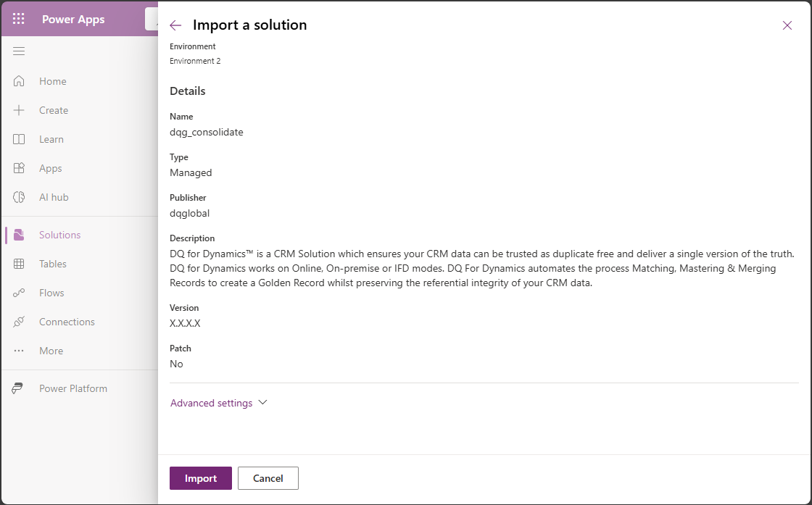Click the Managed type value
Viewport: 812px width, 505px height.
click(191, 173)
